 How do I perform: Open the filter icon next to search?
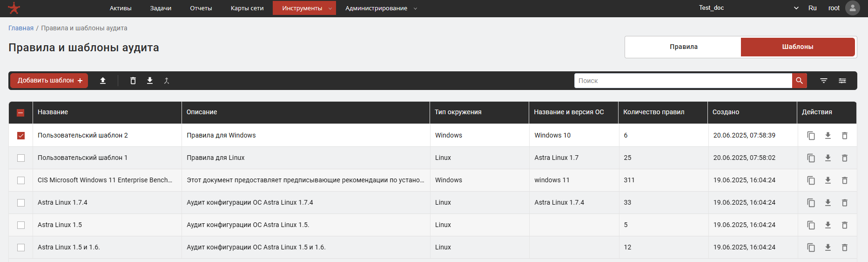click(824, 81)
